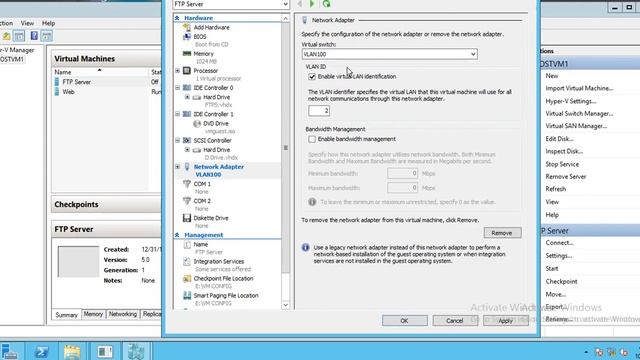Open File Explorer from the taskbar
The width and height of the screenshot is (640, 360).
click(72, 352)
